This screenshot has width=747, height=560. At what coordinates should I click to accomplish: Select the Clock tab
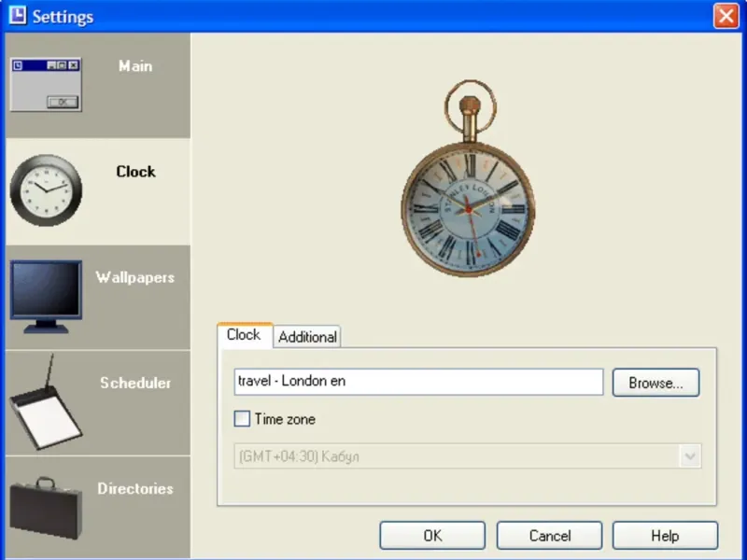pyautogui.click(x=244, y=335)
